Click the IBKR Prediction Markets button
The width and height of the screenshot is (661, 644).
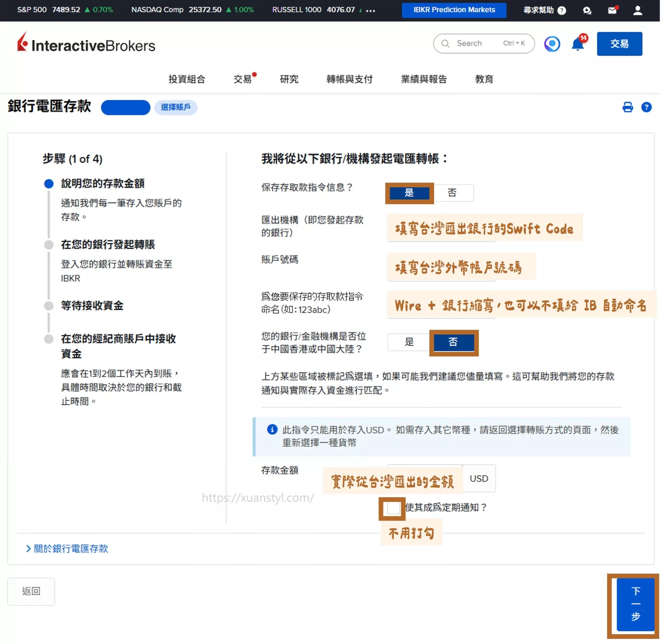(x=454, y=10)
